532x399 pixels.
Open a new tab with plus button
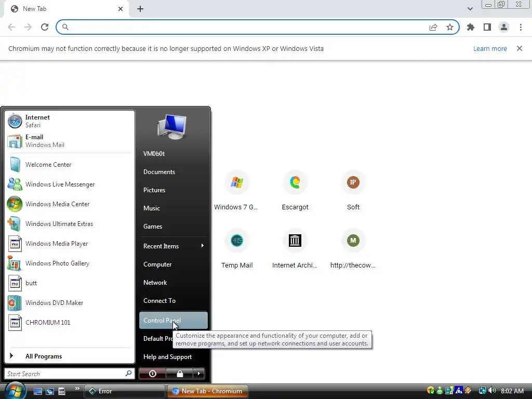click(x=140, y=9)
